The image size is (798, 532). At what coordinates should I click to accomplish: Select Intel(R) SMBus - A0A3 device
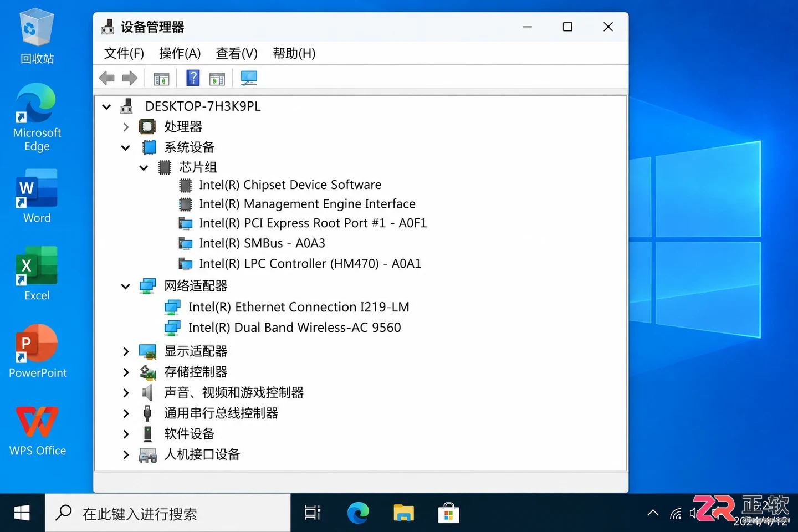click(x=252, y=243)
